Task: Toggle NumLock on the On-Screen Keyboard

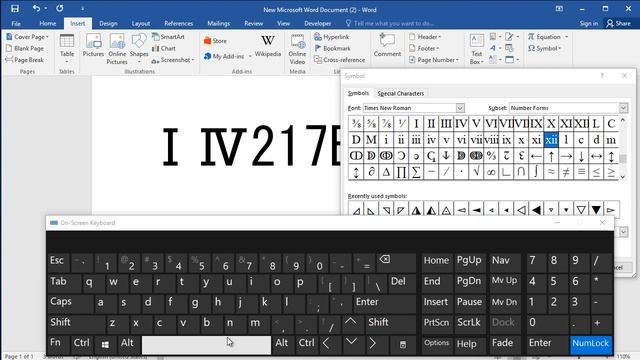Action: coord(590,344)
